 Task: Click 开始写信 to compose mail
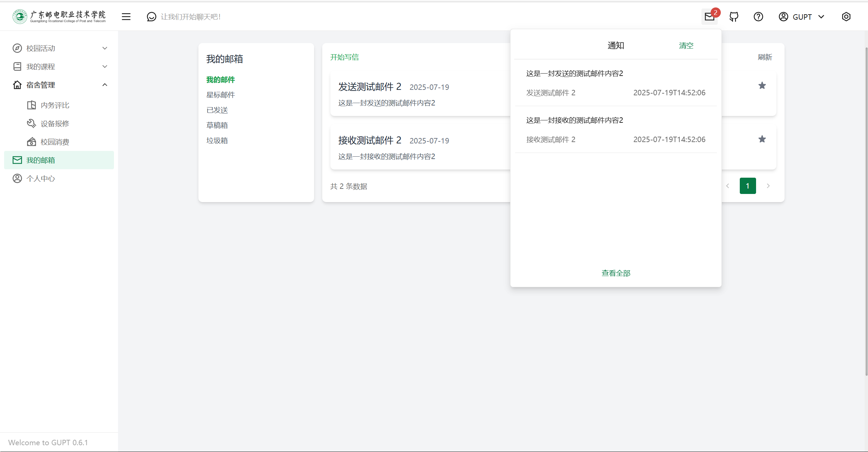click(344, 57)
